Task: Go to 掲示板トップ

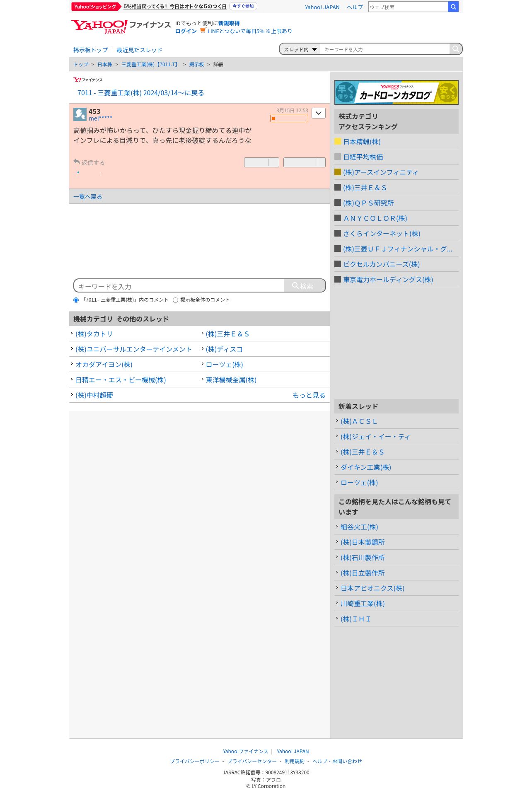Action: pos(90,50)
